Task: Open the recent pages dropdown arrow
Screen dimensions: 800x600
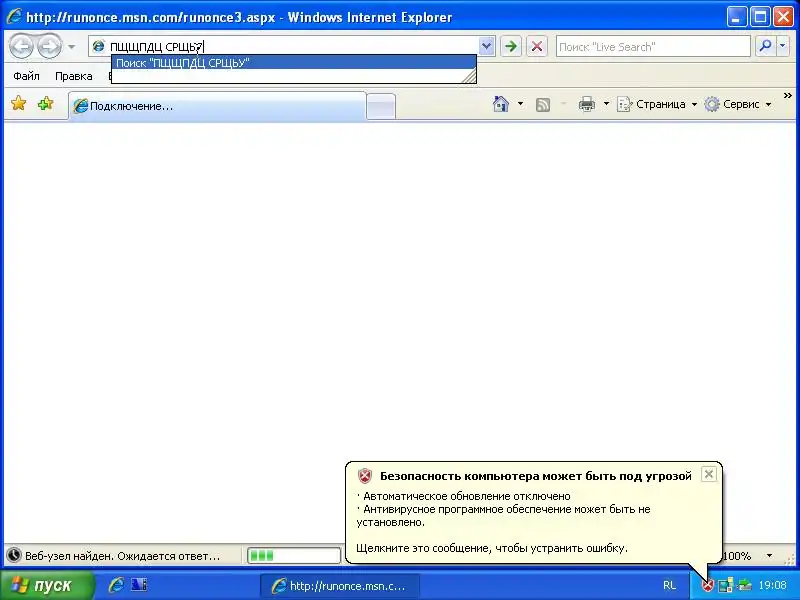Action: [x=71, y=47]
